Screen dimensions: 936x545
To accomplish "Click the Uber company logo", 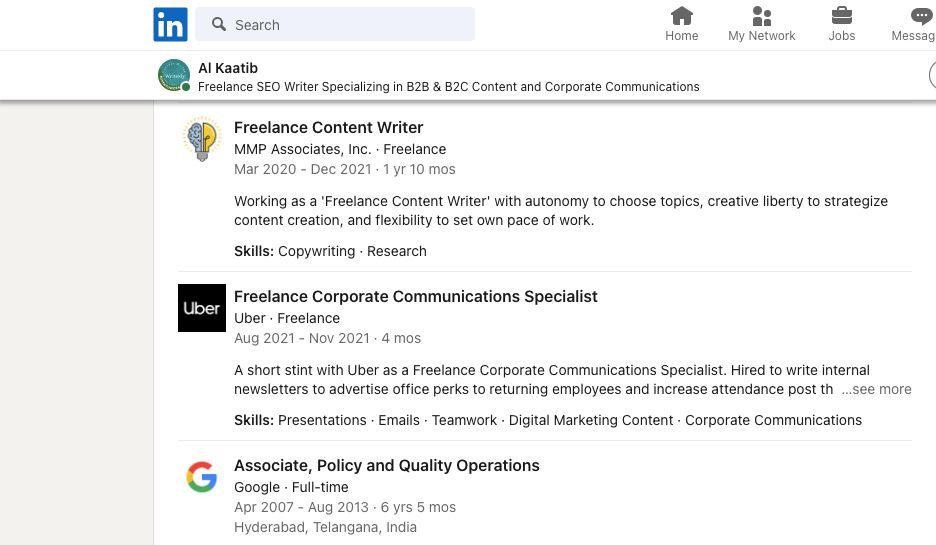I will pyautogui.click(x=202, y=308).
